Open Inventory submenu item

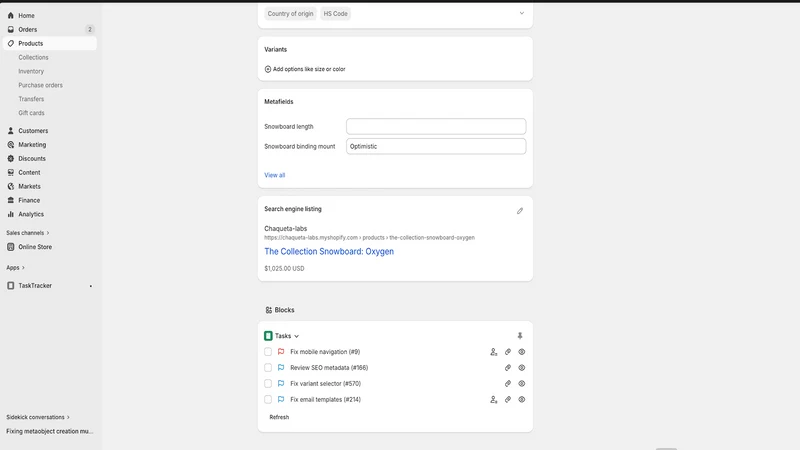(31, 71)
